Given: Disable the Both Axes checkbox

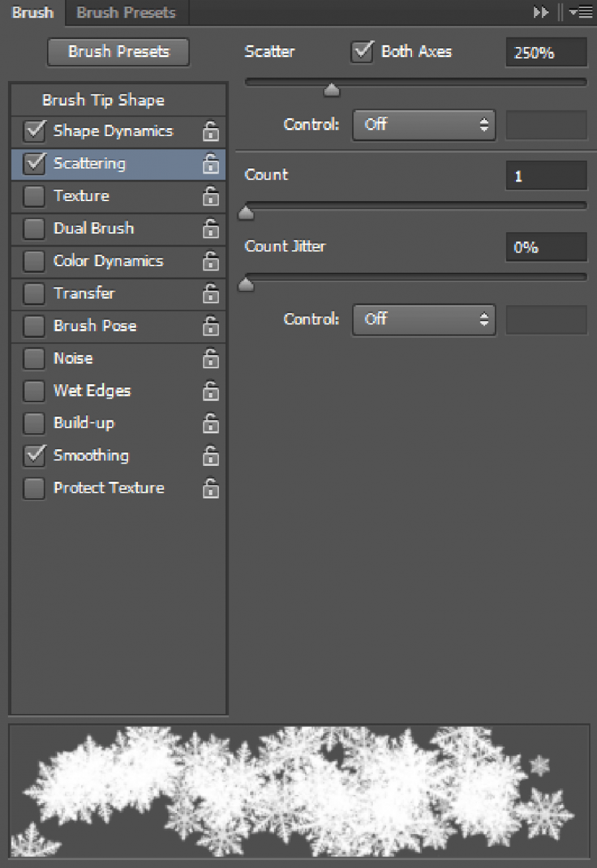Looking at the screenshot, I should (362, 51).
